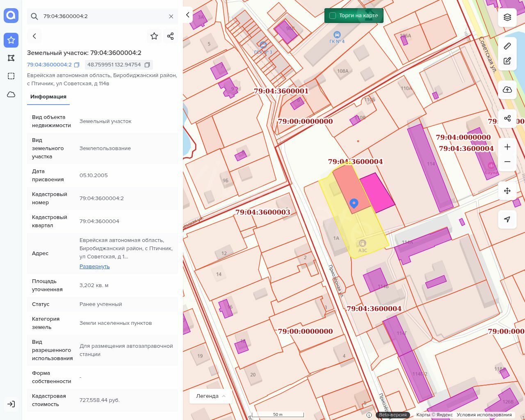Open the map layers panel
The image size is (525, 420).
(507, 17)
